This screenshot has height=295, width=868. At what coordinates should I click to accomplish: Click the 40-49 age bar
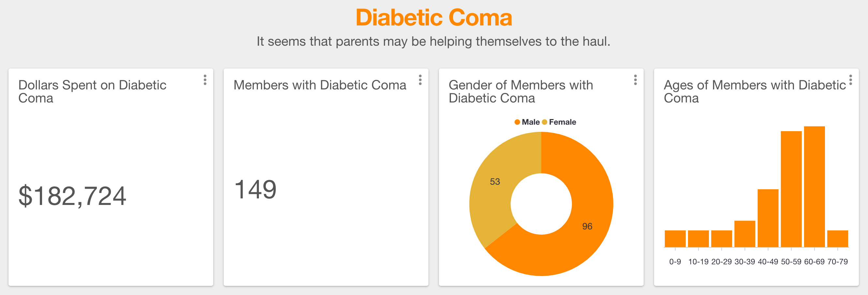[x=768, y=218]
